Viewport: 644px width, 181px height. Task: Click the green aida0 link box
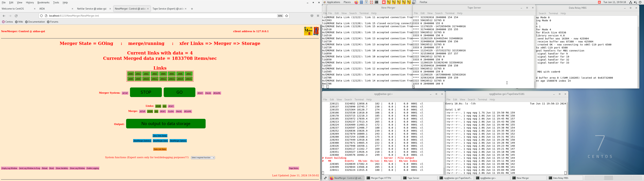(130, 74)
